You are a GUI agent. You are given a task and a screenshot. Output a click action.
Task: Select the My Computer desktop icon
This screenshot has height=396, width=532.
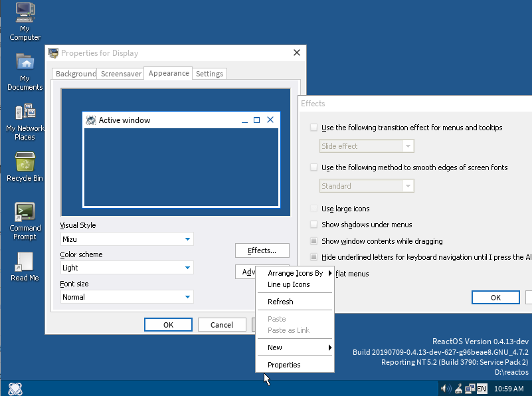pos(25,21)
